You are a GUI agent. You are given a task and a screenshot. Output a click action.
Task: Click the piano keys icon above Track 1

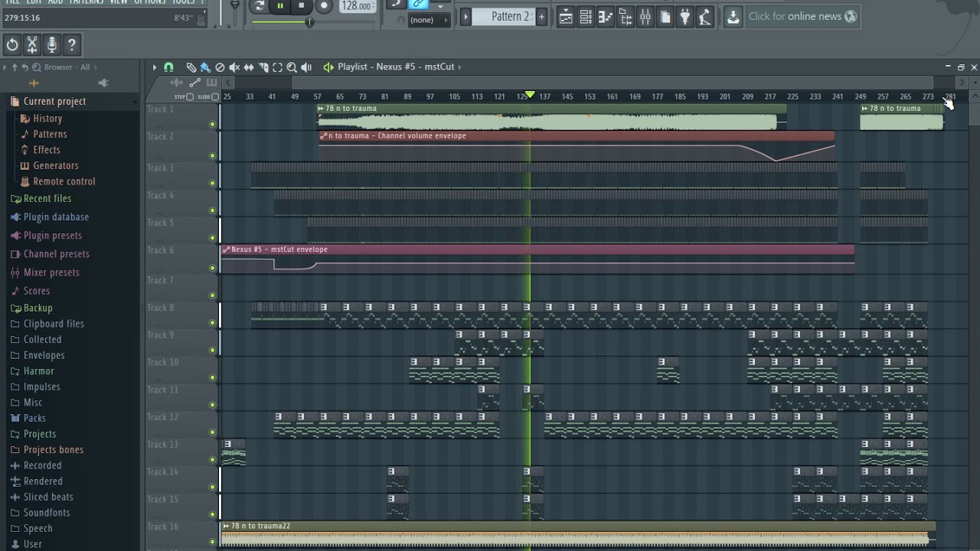click(211, 83)
